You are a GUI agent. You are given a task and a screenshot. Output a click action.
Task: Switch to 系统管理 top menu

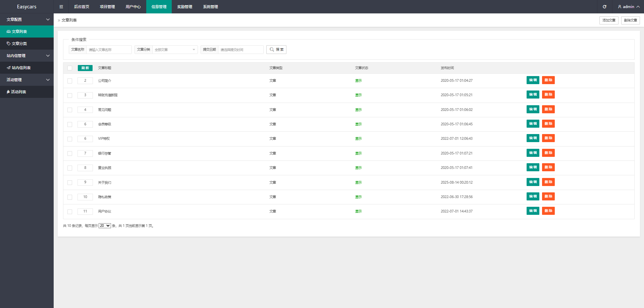pyautogui.click(x=210, y=7)
